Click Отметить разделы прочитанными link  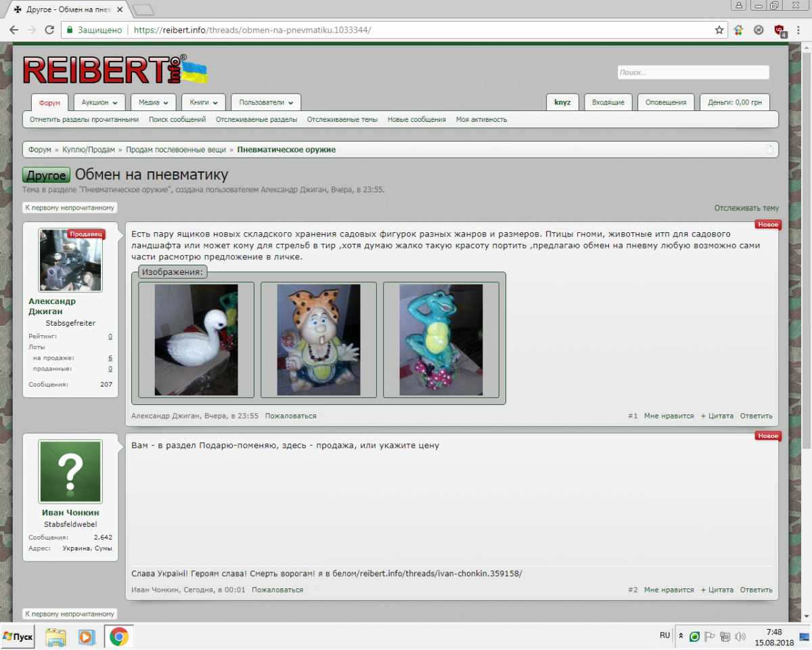tap(85, 120)
